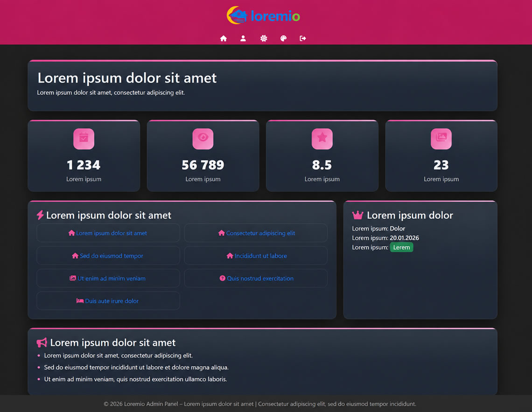
Task: Open the 'Ut enim ad minim veniam' link
Action: [108, 279]
